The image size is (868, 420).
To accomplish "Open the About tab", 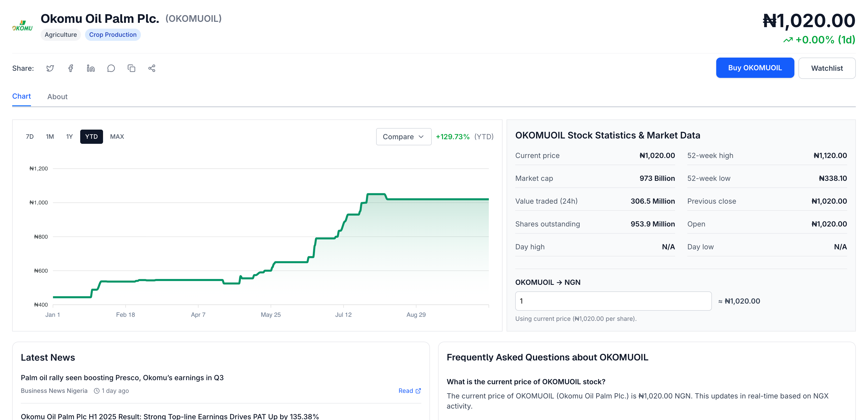I will tap(57, 97).
